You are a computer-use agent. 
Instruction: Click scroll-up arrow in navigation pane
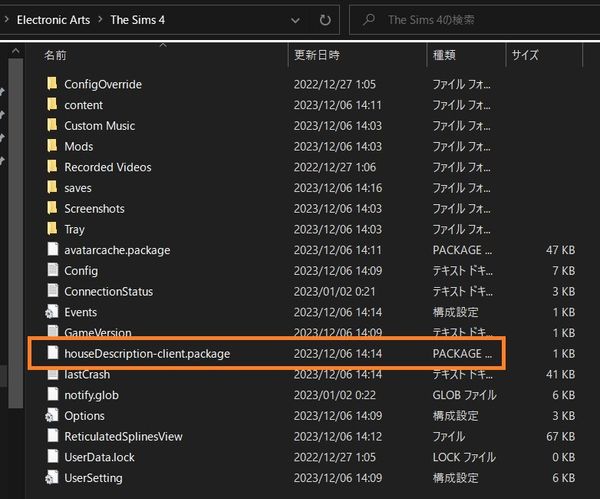[15, 51]
